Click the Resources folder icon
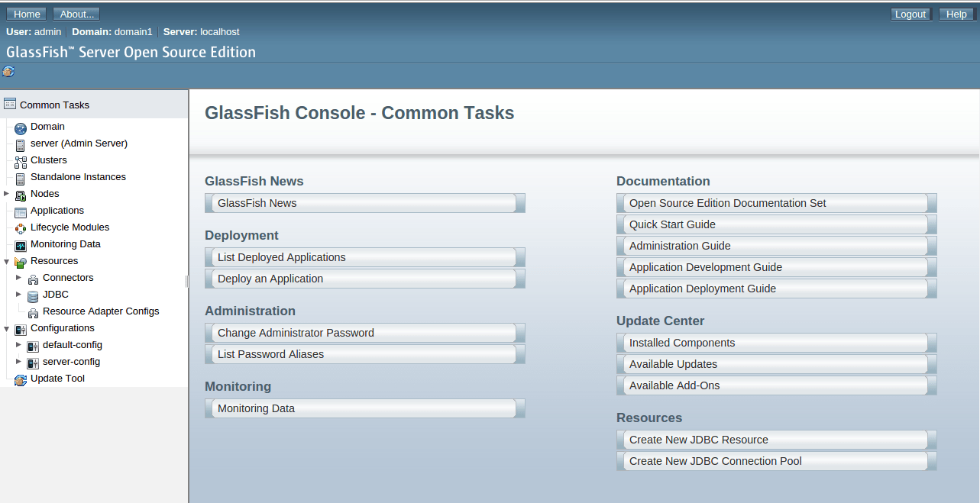This screenshot has height=503, width=980. [21, 263]
